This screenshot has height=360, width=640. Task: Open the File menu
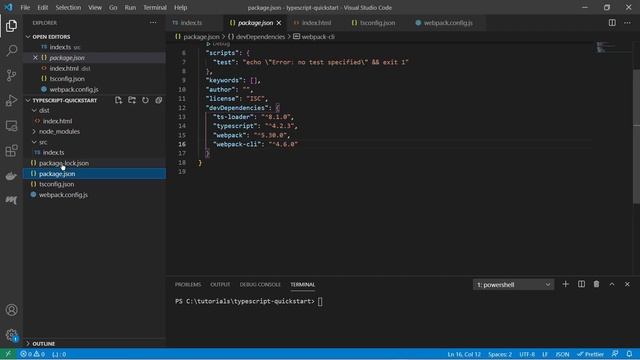[25, 7]
